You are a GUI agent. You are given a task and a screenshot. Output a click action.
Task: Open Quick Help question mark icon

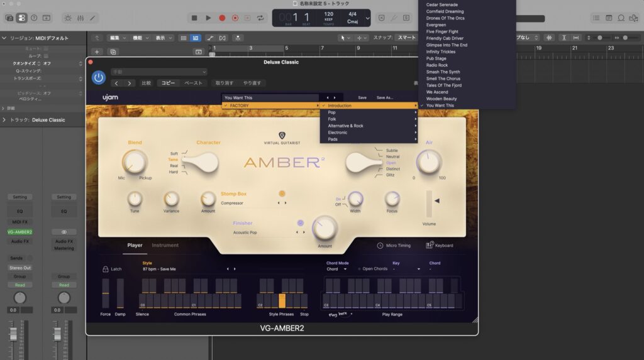34,18
